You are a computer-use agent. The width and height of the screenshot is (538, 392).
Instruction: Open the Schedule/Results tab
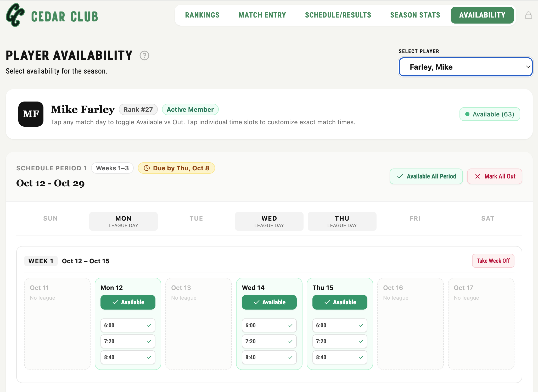[x=338, y=15]
